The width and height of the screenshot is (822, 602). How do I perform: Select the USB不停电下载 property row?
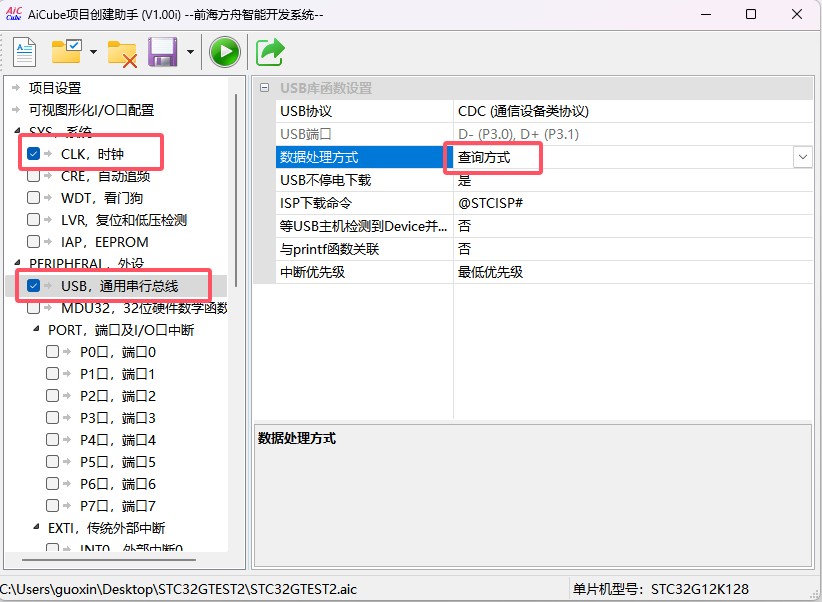(x=544, y=180)
